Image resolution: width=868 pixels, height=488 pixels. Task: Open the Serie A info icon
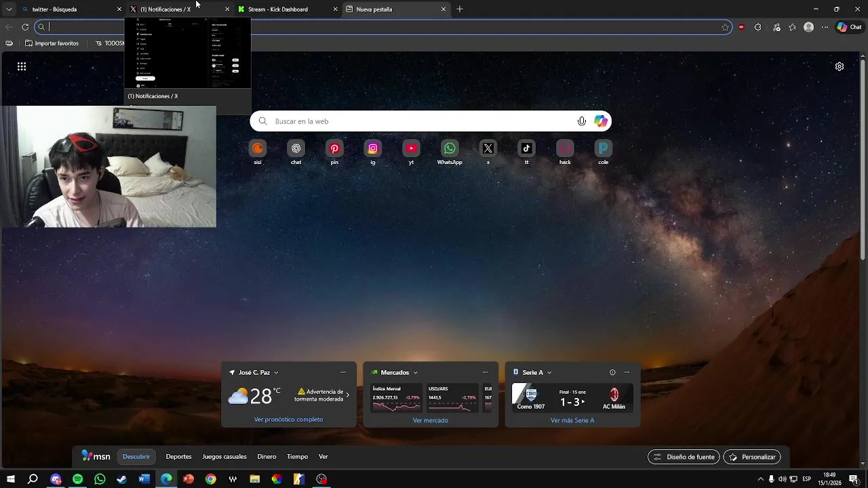(612, 372)
